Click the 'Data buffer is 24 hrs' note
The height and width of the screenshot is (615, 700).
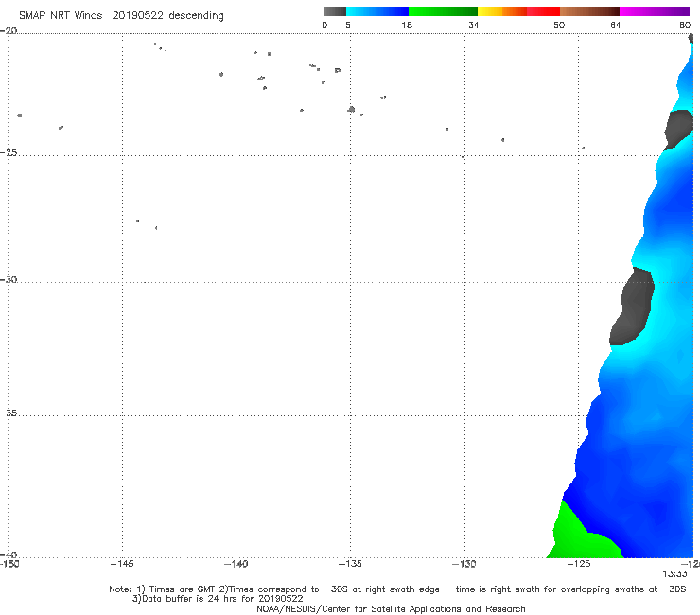(218, 599)
